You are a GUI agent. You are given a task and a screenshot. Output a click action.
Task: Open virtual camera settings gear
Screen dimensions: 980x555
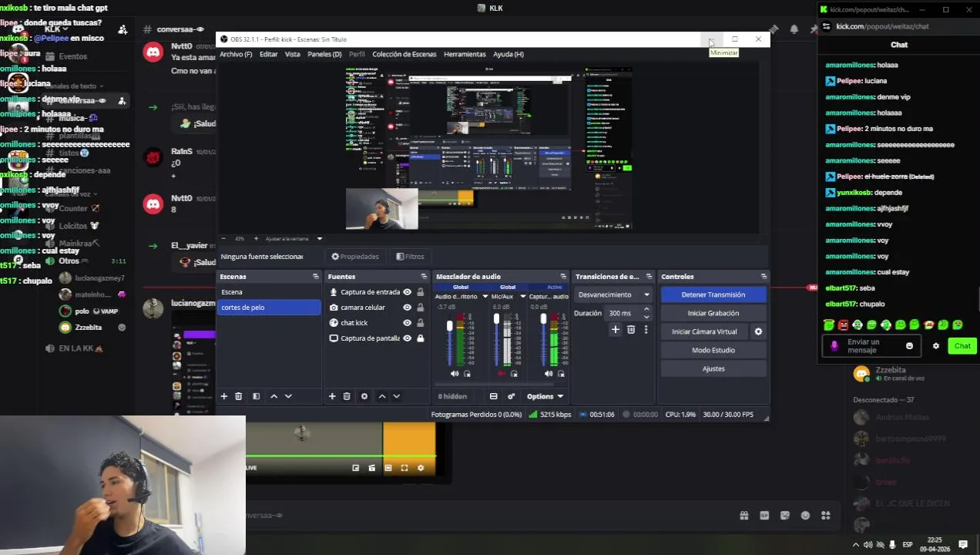tap(758, 331)
